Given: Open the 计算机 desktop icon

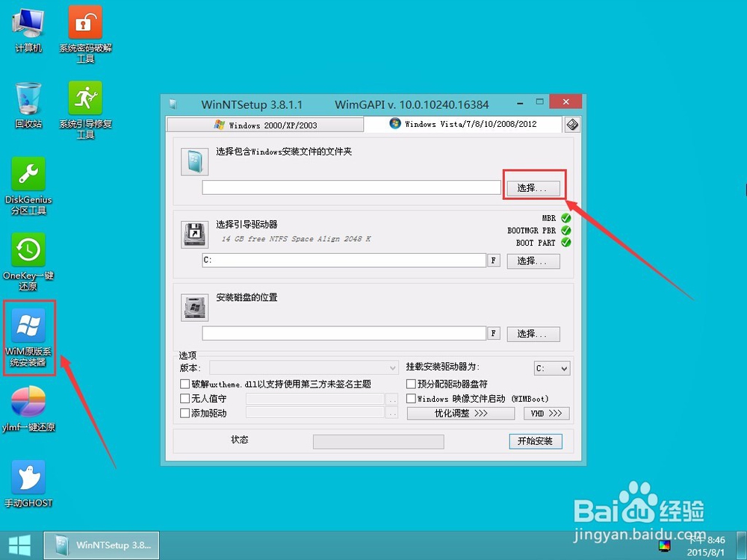Looking at the screenshot, I should point(28,31).
